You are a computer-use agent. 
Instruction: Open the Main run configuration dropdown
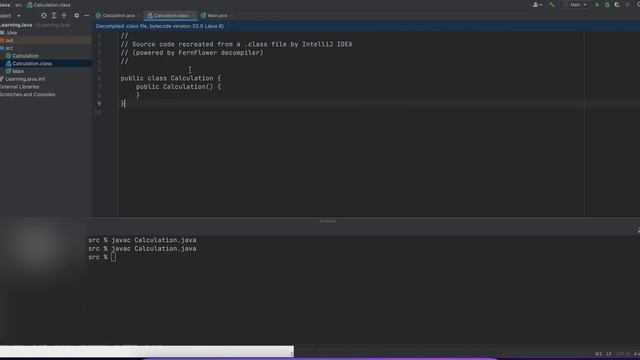tap(575, 5)
